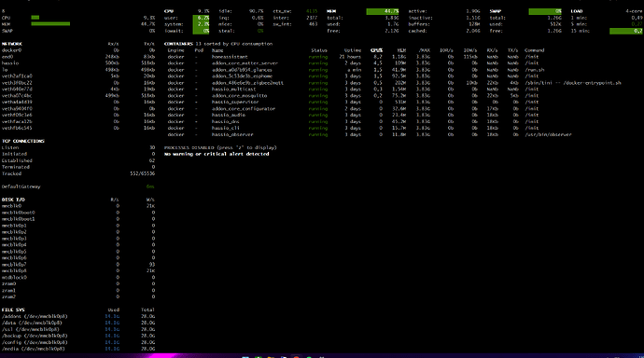Click the DISK I/O section title
Screen dimensions: 644x358
13,200
